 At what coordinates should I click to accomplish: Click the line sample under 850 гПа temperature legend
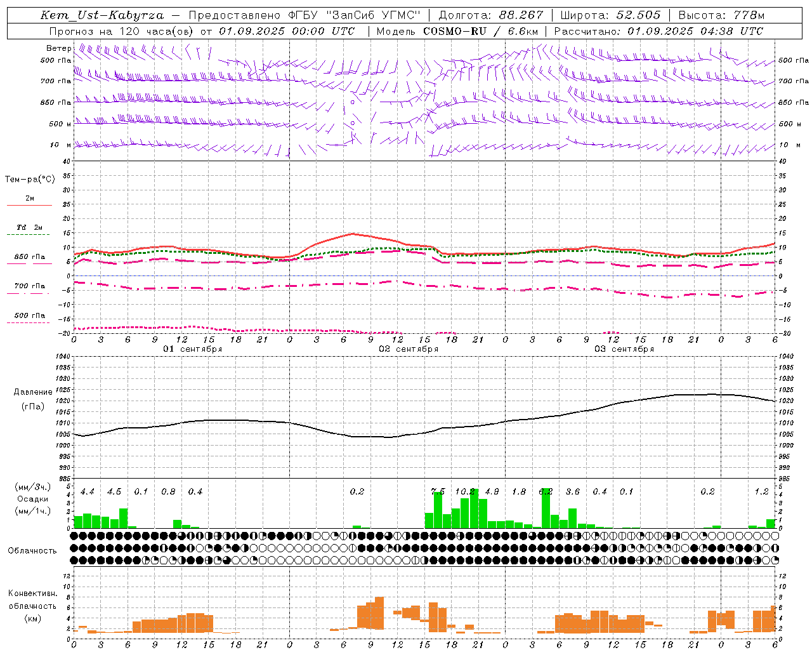tap(29, 263)
